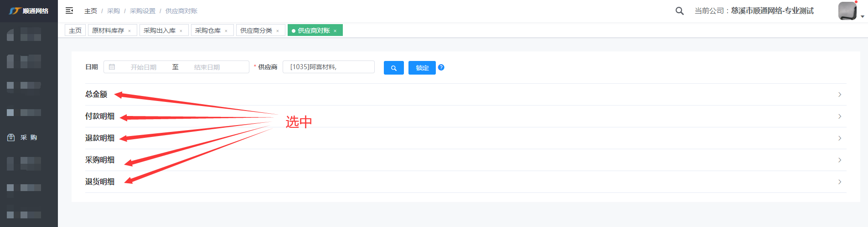
Task: Expand the 退款明细 section
Action: pos(839,138)
